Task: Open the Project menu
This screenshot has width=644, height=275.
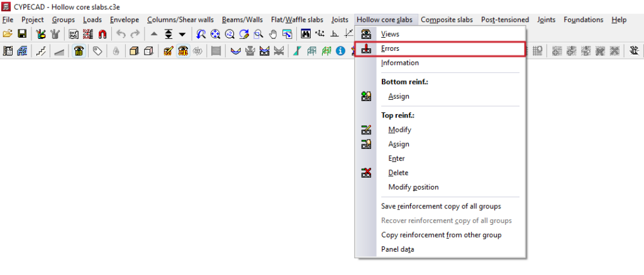Action: 33,19
